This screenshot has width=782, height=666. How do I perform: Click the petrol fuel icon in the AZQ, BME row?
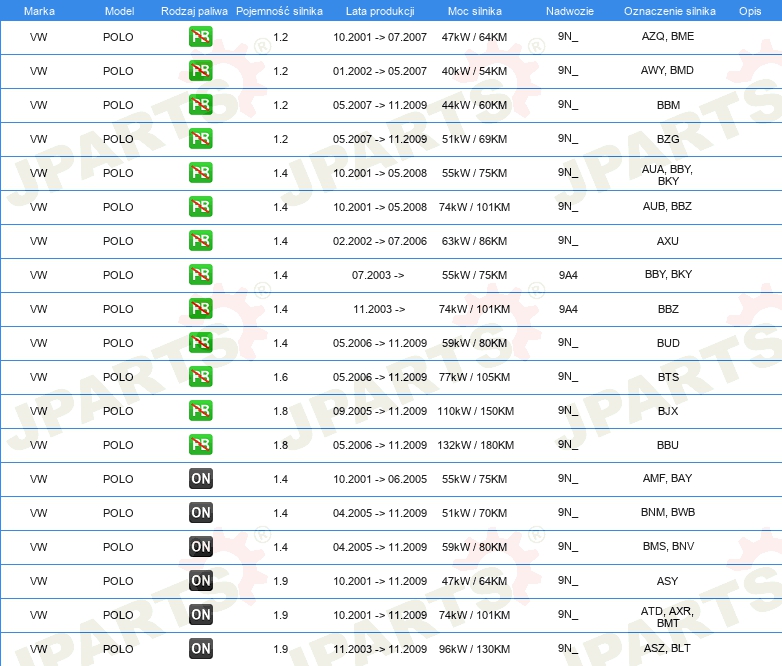click(200, 37)
